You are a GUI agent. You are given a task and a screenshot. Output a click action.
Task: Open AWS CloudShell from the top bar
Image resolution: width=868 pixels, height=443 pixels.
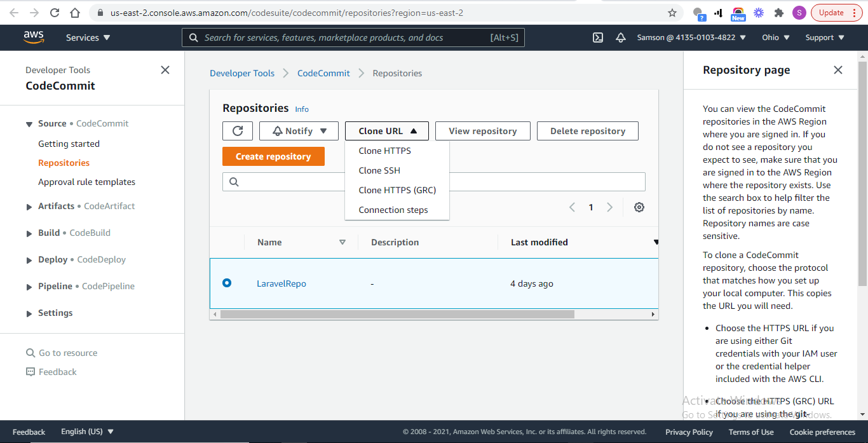pos(597,37)
